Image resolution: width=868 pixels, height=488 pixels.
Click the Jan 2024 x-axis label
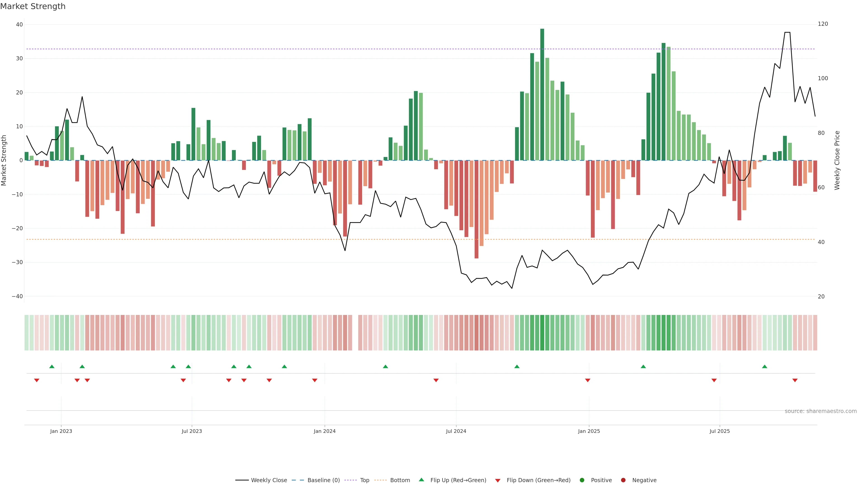click(325, 431)
